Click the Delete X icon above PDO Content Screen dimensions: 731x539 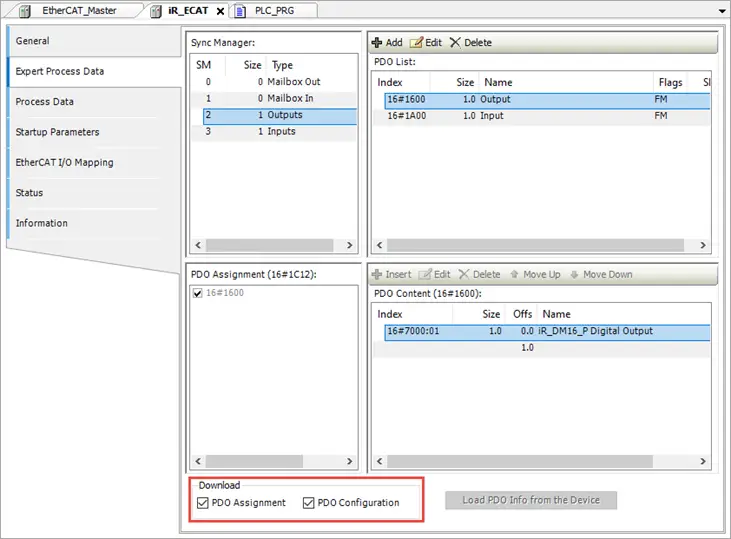[x=464, y=274]
